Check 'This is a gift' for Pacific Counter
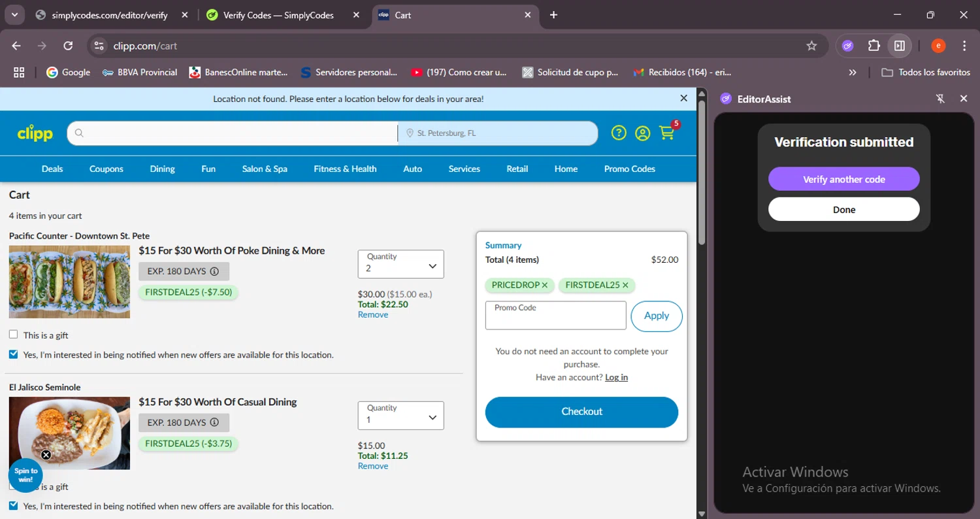The width and height of the screenshot is (980, 519). 13,335
